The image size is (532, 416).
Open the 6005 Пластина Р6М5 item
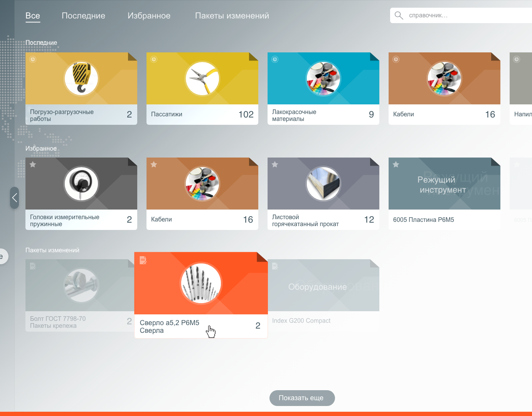[424, 220]
